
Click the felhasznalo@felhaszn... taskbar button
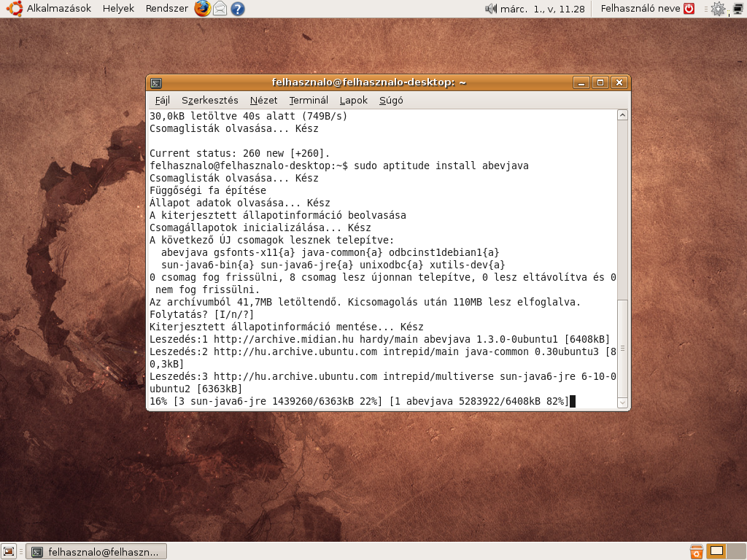click(x=97, y=552)
